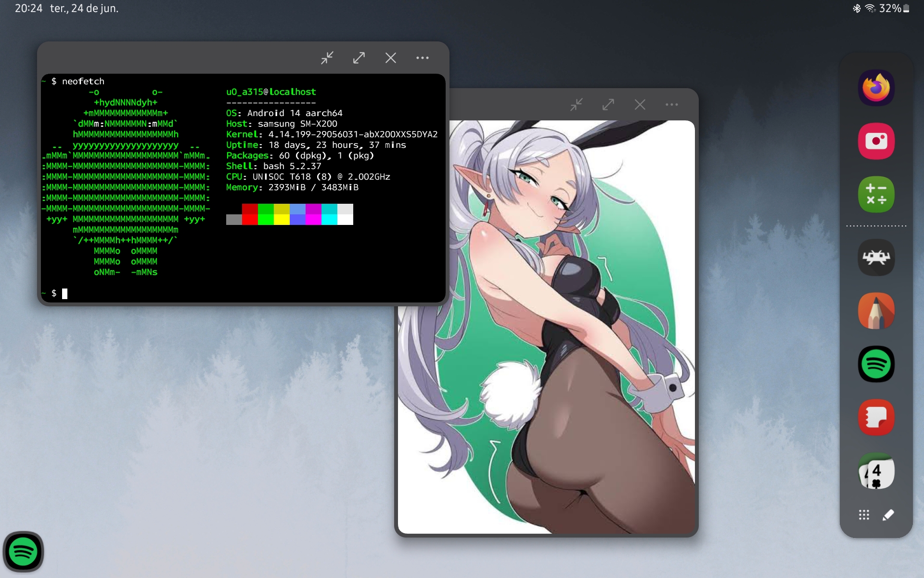Click the Memory usage line

coord(292,187)
